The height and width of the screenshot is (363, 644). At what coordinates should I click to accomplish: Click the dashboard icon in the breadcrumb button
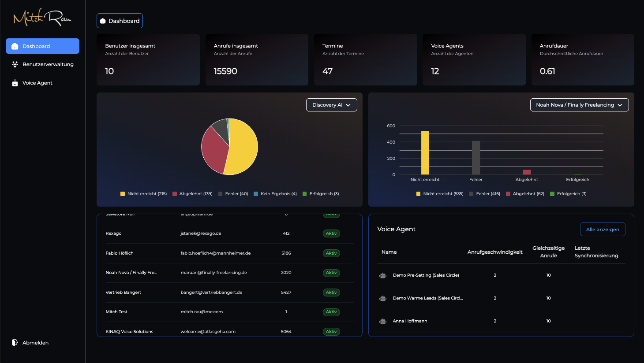tap(103, 20)
